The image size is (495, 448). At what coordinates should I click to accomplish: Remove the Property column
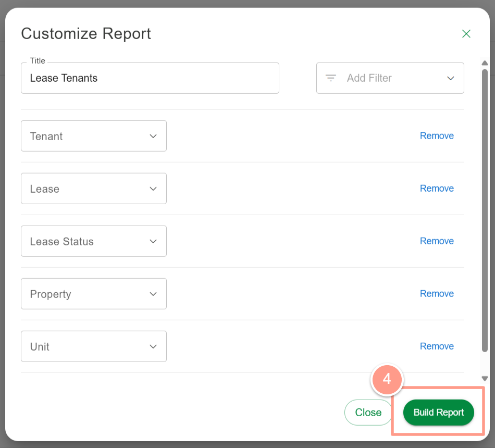point(437,294)
